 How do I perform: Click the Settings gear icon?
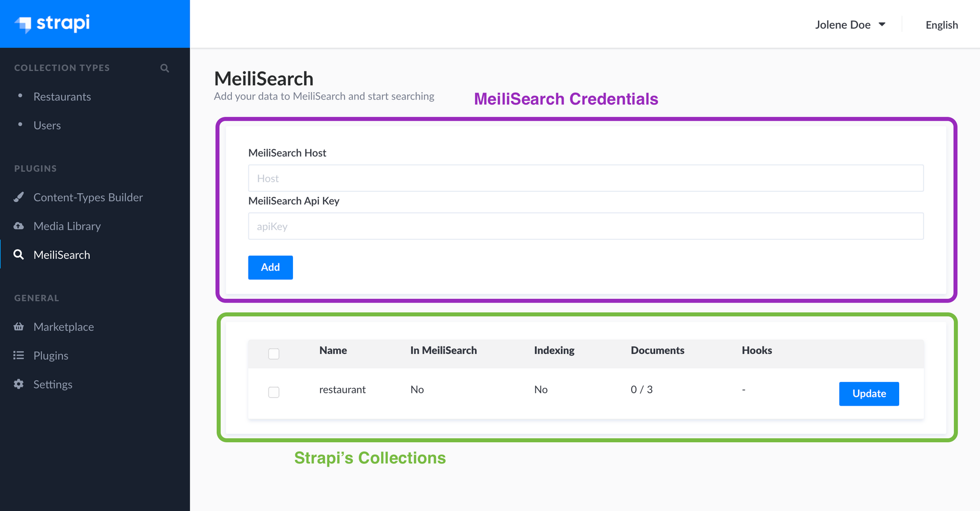[19, 384]
